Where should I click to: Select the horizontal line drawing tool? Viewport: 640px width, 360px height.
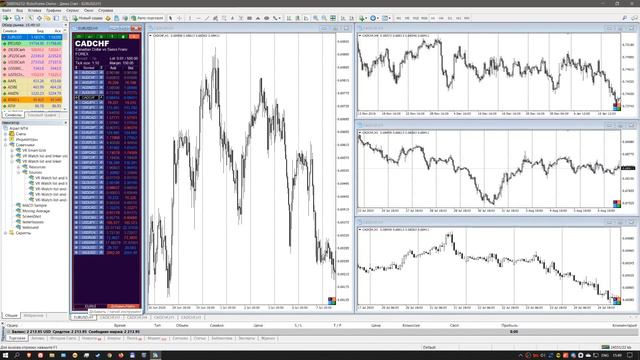click(198, 18)
